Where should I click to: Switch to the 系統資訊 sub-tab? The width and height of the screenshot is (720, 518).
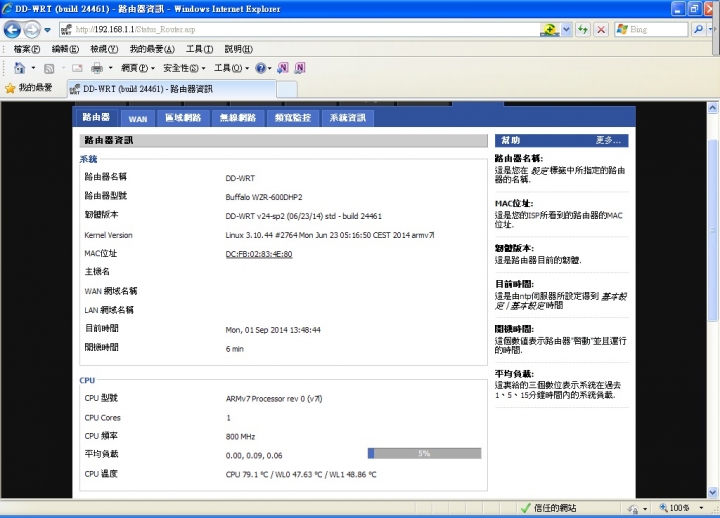coord(348,118)
